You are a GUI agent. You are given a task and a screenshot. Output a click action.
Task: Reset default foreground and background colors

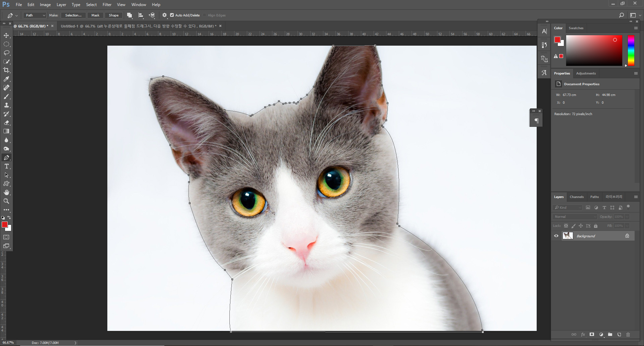(x=3, y=218)
